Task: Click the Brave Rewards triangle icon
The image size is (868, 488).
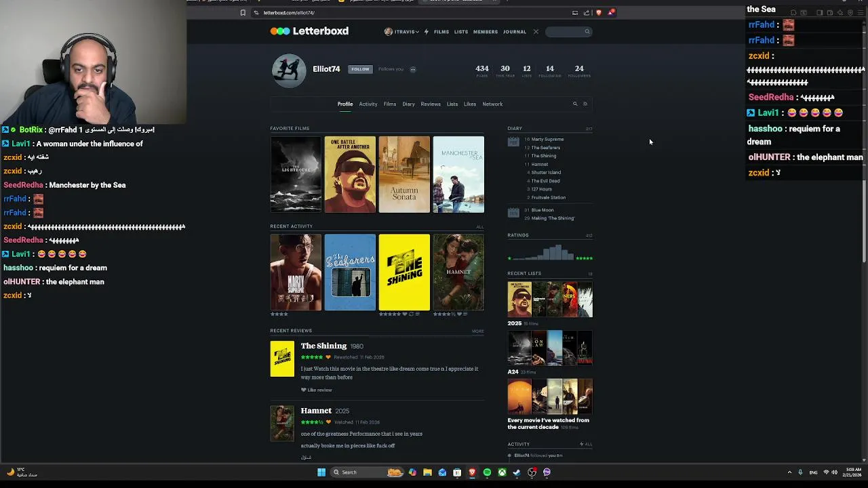Action: (x=611, y=12)
